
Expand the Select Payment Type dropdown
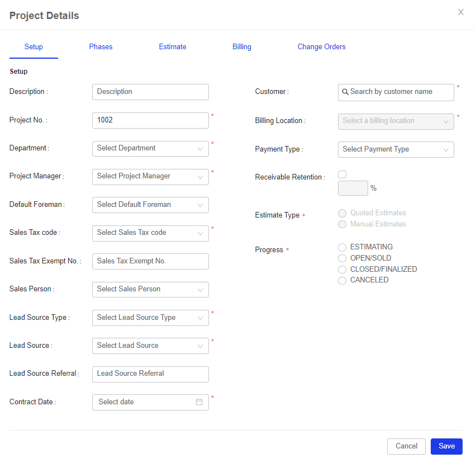[x=397, y=150]
